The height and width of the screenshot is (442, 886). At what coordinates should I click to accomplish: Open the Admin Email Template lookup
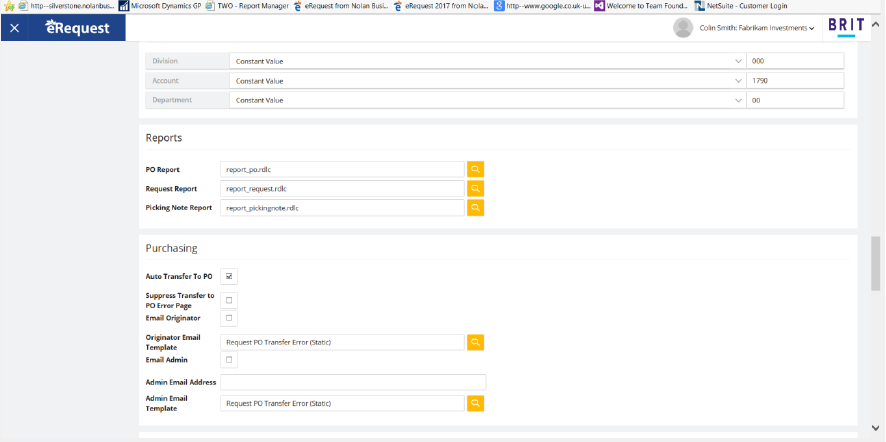pos(476,403)
